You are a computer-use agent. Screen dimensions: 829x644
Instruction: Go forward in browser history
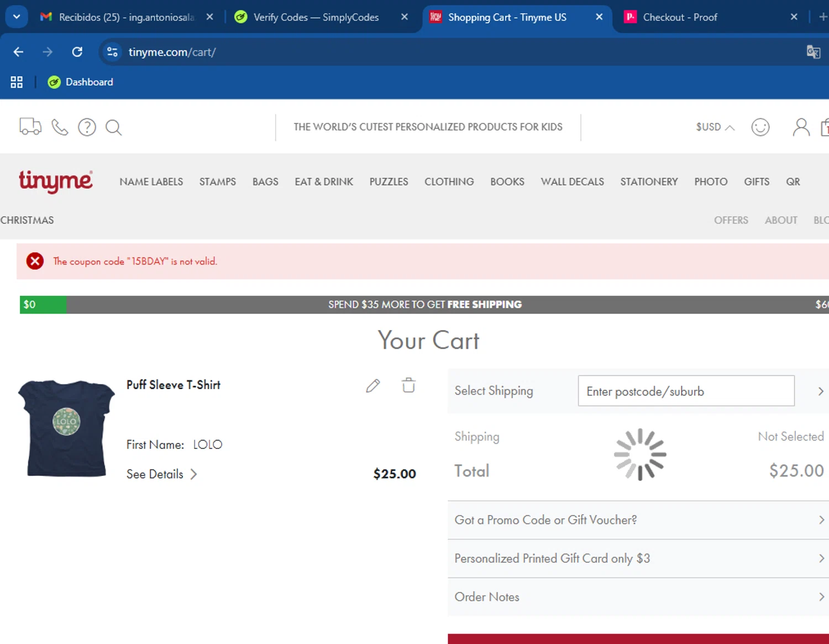[x=48, y=52]
